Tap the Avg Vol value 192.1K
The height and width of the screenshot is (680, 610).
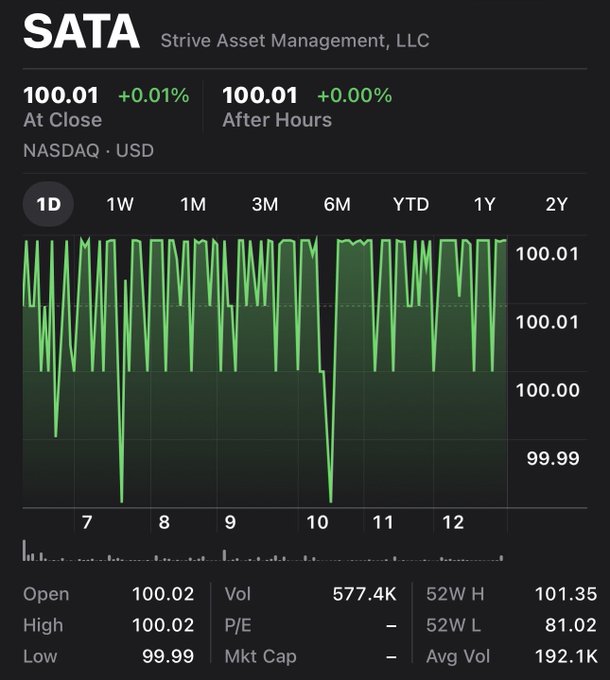566,657
